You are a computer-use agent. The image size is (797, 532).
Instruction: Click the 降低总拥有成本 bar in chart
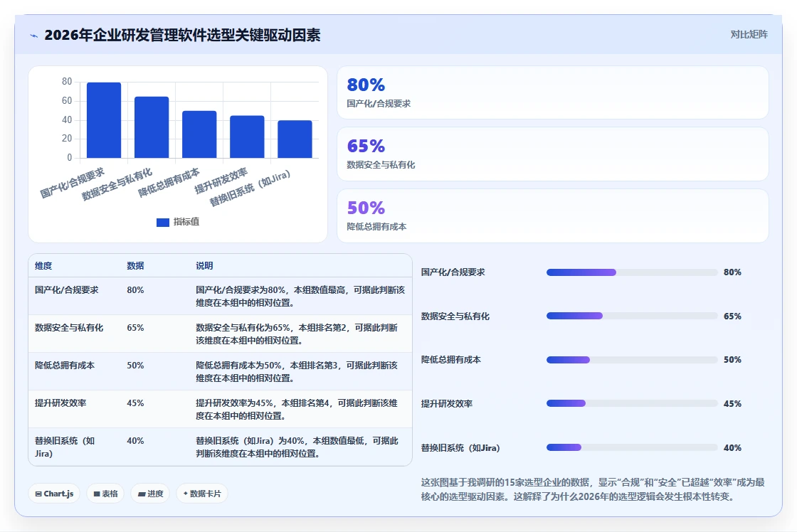199,134
